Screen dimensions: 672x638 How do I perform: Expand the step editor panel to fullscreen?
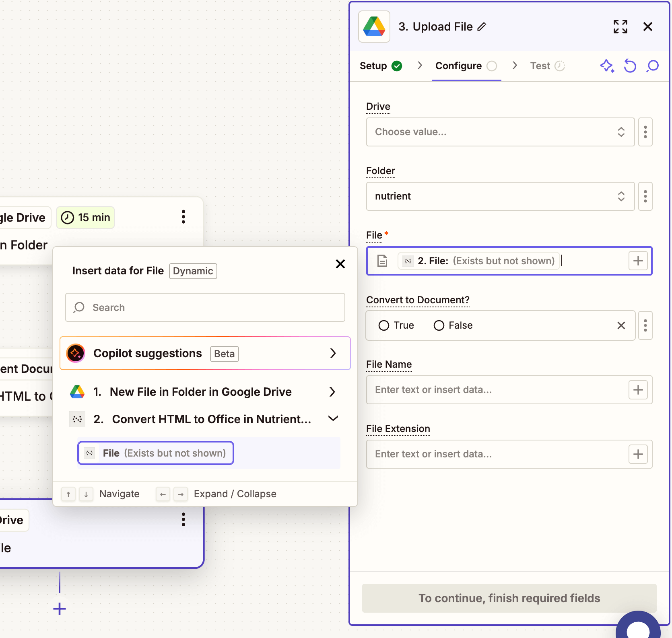[620, 27]
